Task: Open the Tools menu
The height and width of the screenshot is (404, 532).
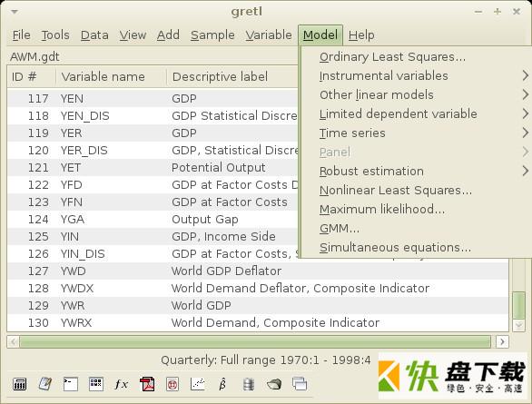Action: coord(55,34)
